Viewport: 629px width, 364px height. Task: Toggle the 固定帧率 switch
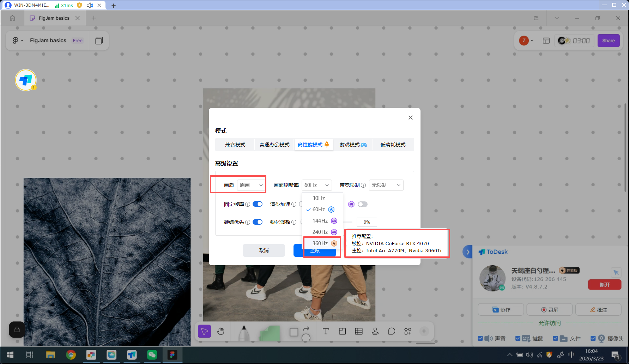tap(258, 204)
